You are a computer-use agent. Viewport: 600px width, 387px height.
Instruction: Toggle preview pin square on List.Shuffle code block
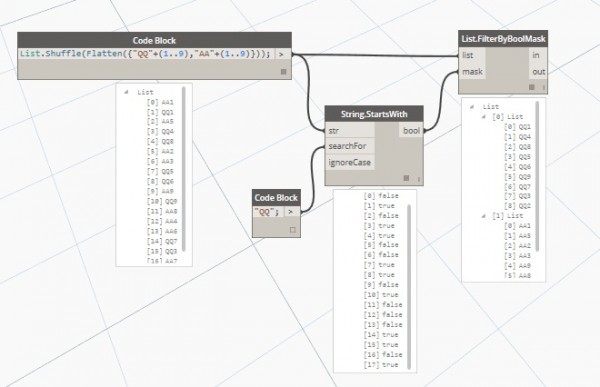click(284, 72)
